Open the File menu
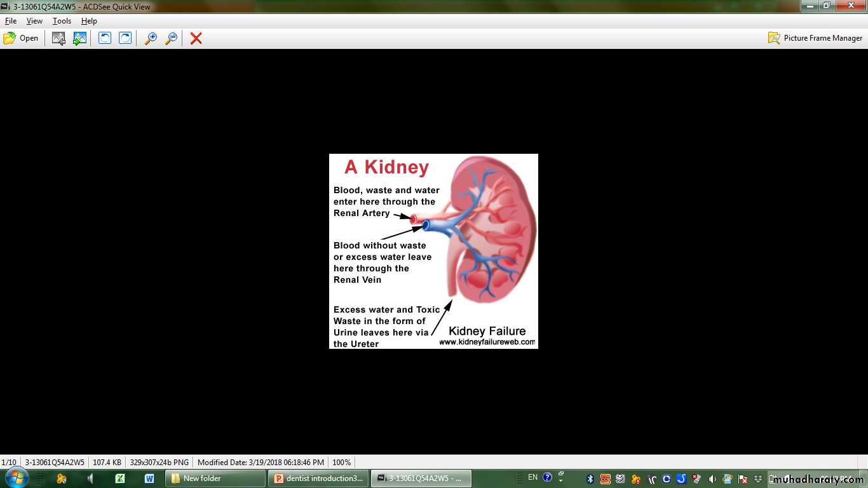 (11, 21)
